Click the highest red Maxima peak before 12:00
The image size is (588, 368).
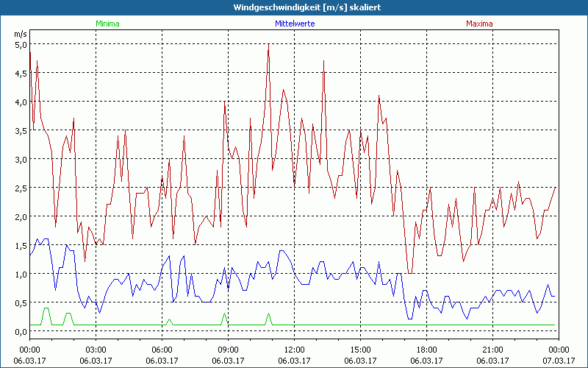[x=269, y=46]
